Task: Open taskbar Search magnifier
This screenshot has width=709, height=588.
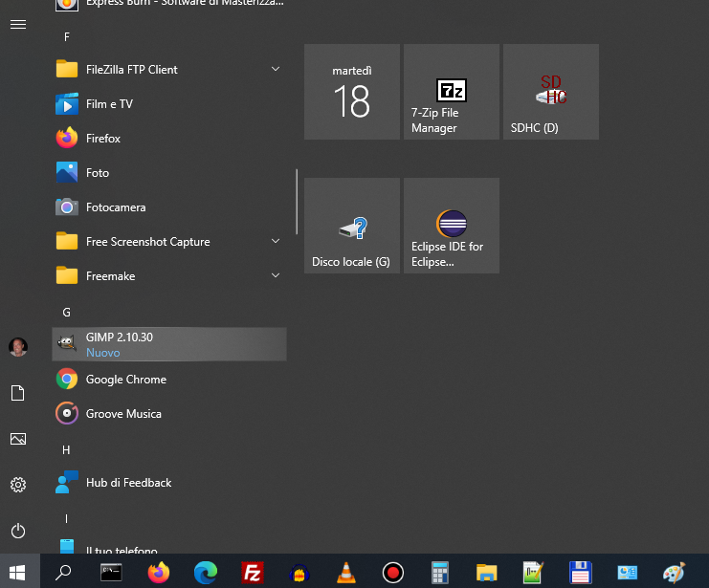Action: coord(63,573)
